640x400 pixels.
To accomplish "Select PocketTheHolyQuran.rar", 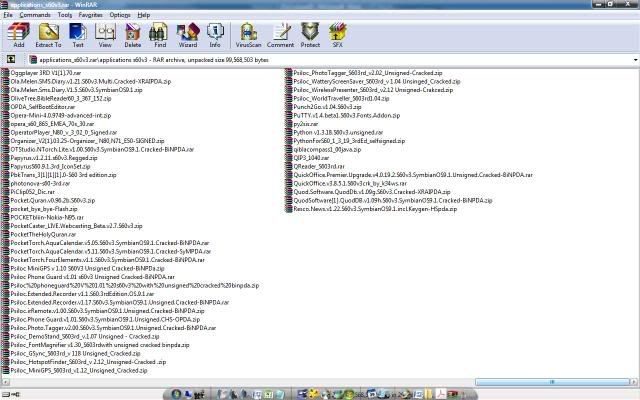I will click(39, 234).
